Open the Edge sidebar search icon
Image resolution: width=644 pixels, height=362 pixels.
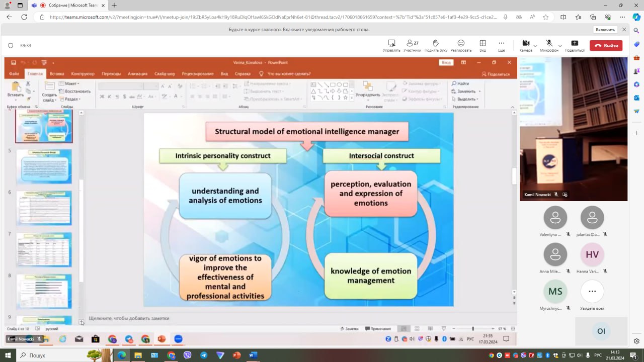[636, 31]
